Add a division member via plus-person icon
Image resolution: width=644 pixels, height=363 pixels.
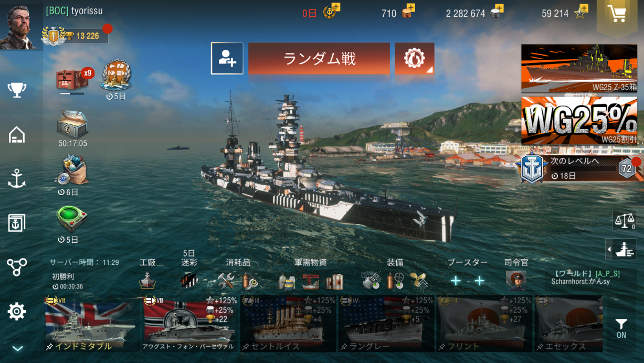click(x=227, y=58)
